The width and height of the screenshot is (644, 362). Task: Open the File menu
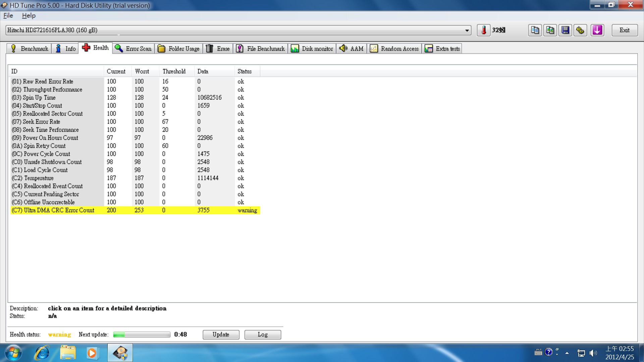click(x=8, y=15)
